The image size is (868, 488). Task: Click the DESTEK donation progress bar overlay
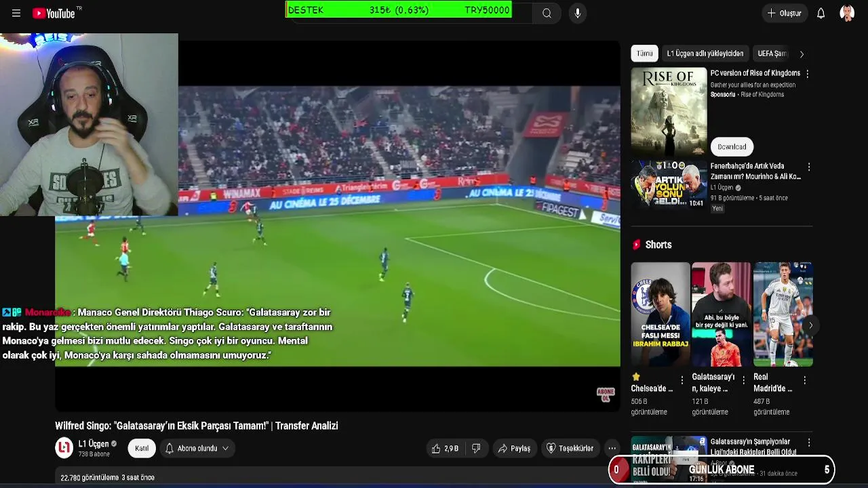click(x=399, y=10)
